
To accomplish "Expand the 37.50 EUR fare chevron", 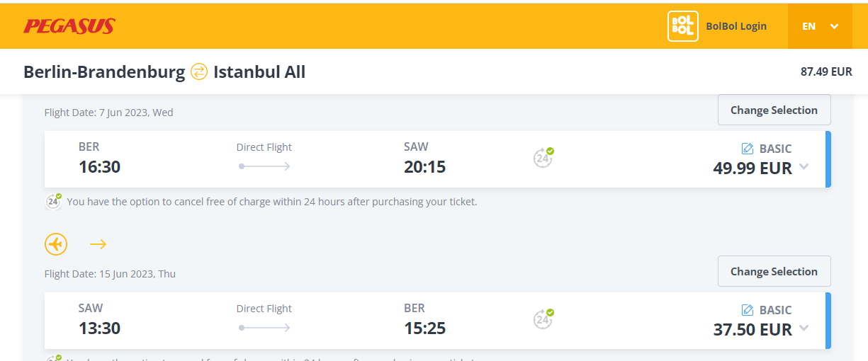I will pyautogui.click(x=804, y=328).
